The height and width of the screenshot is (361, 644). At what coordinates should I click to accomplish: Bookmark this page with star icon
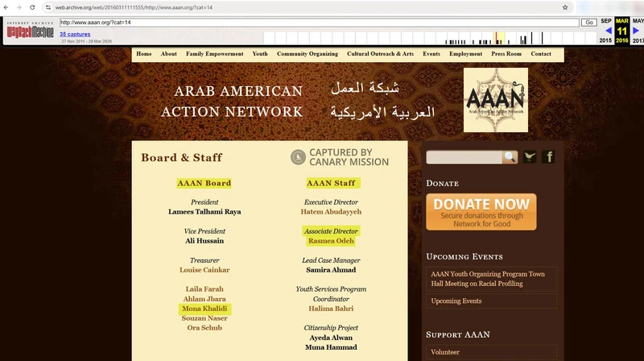[565, 7]
